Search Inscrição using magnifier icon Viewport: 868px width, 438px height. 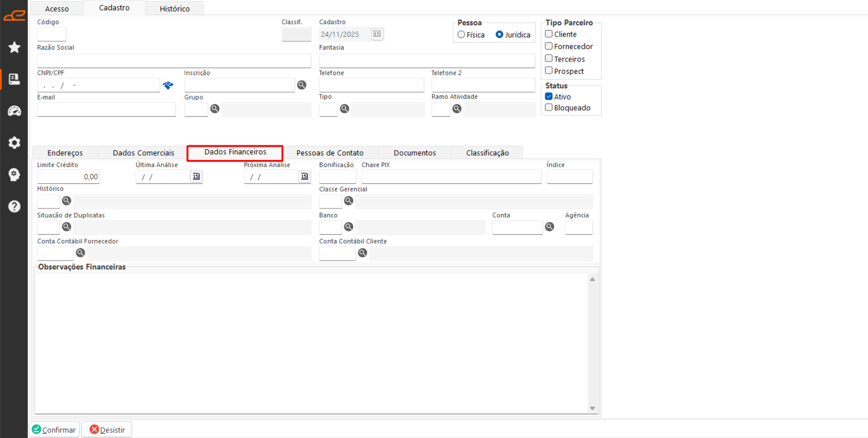(302, 85)
